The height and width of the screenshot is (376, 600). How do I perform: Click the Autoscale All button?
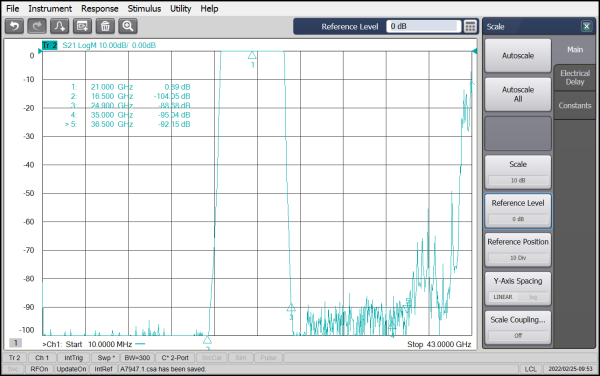pyautogui.click(x=518, y=94)
